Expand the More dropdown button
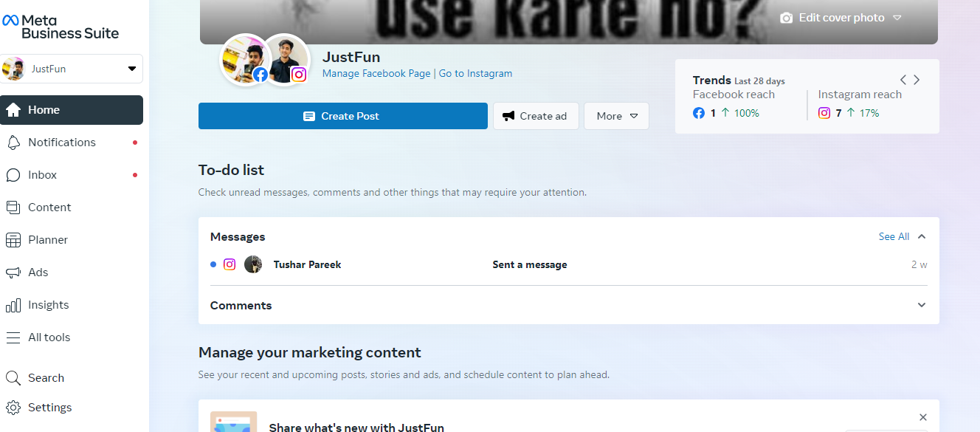The height and width of the screenshot is (432, 980). pyautogui.click(x=616, y=116)
